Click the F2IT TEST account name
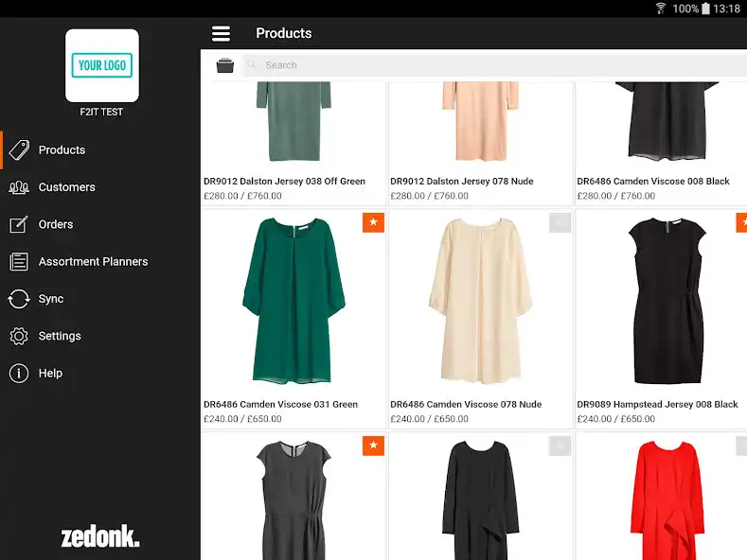The width and height of the screenshot is (747, 560). [x=101, y=112]
